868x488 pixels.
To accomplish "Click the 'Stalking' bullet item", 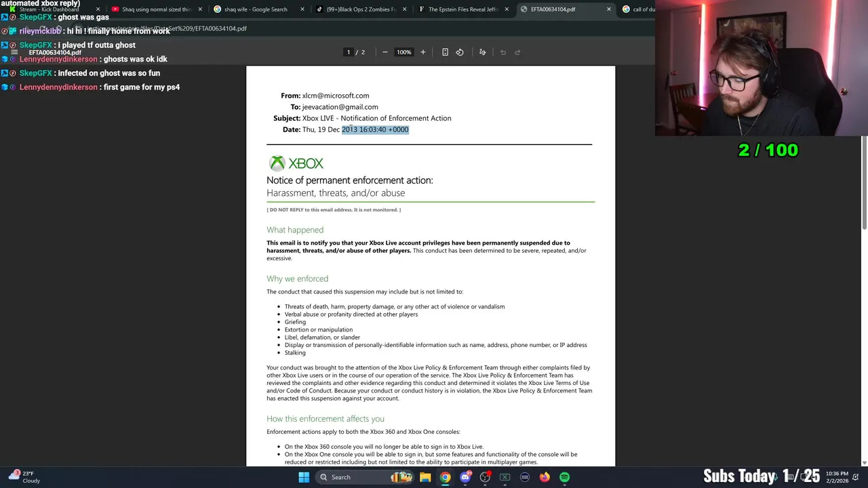I will (295, 352).
